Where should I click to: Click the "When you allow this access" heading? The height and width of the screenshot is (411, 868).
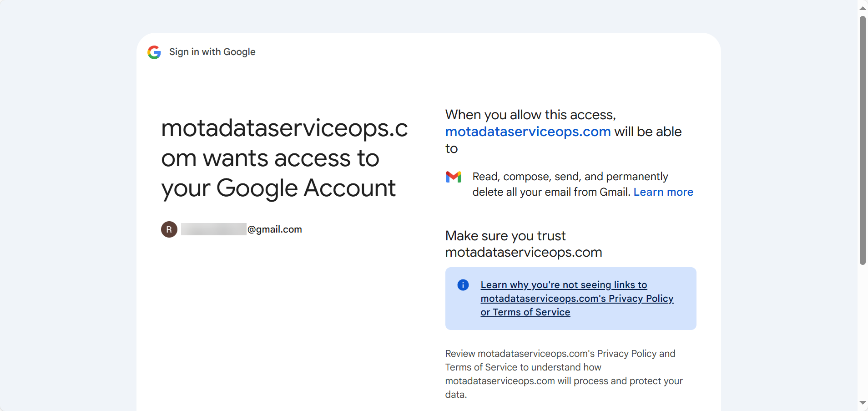530,115
